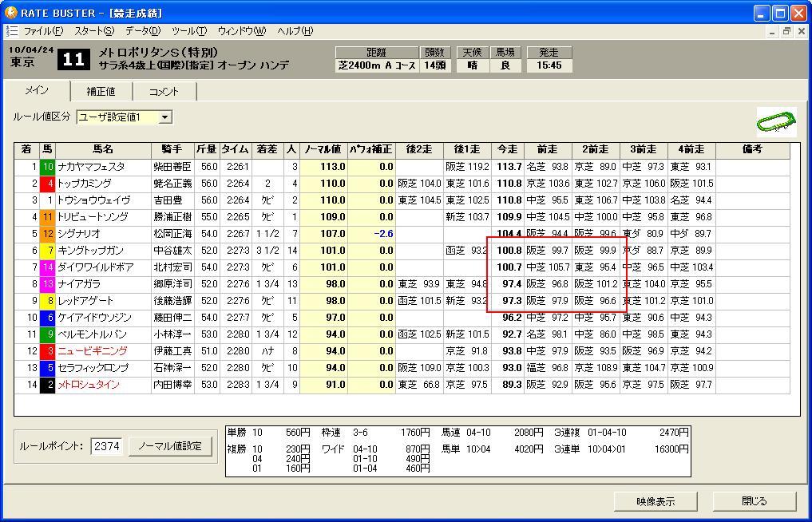Select horse name キングトップガン
Screen dimensions: 812x522
click(x=91, y=251)
